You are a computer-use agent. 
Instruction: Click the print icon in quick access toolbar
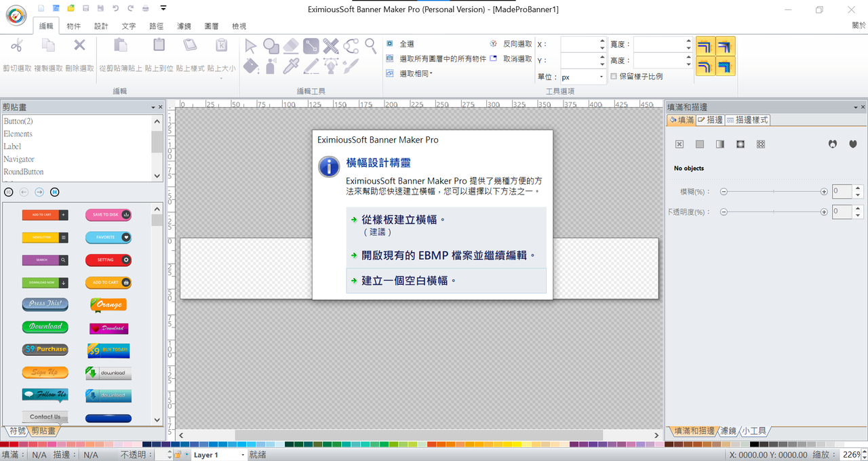click(x=146, y=8)
